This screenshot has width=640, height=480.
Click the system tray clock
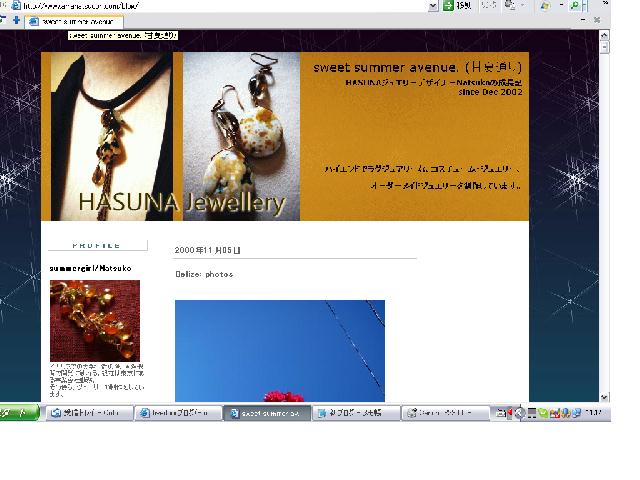tap(593, 413)
